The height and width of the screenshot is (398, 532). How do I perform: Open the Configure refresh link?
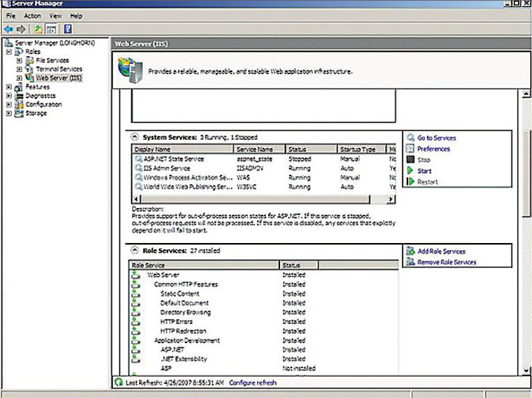pyautogui.click(x=253, y=383)
